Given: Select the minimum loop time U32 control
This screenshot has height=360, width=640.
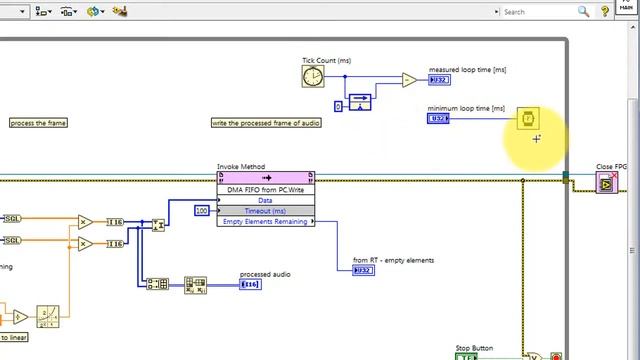Looking at the screenshot, I should [438, 118].
